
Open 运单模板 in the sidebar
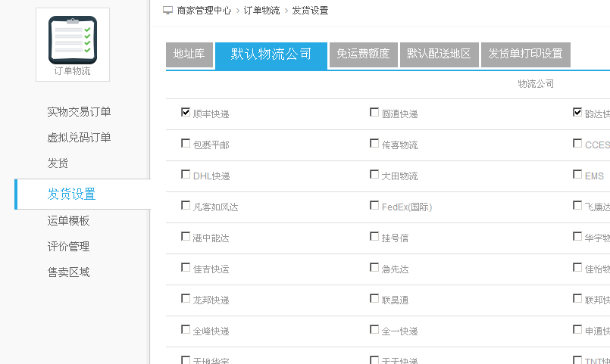click(68, 221)
